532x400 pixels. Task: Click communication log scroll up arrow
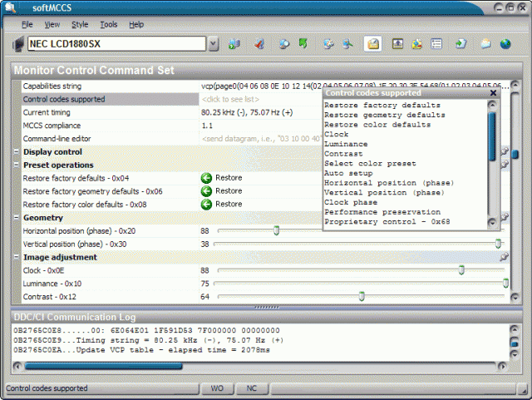coord(515,329)
